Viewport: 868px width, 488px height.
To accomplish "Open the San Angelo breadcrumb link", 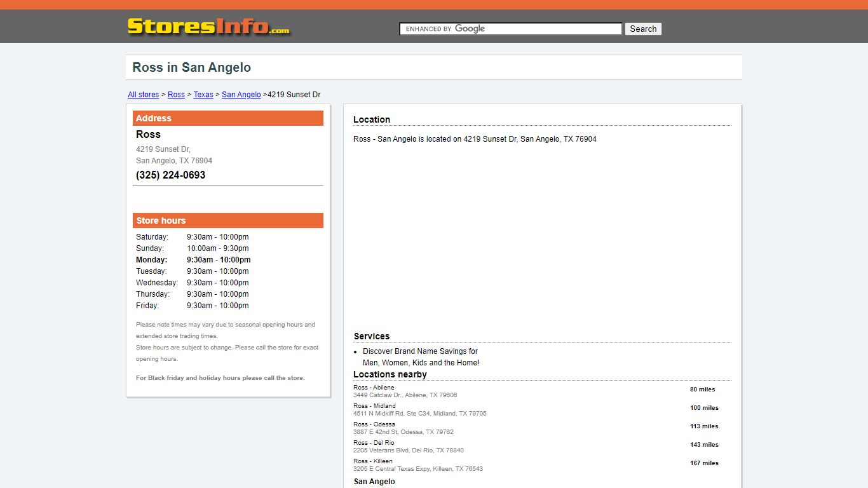I will (x=241, y=95).
